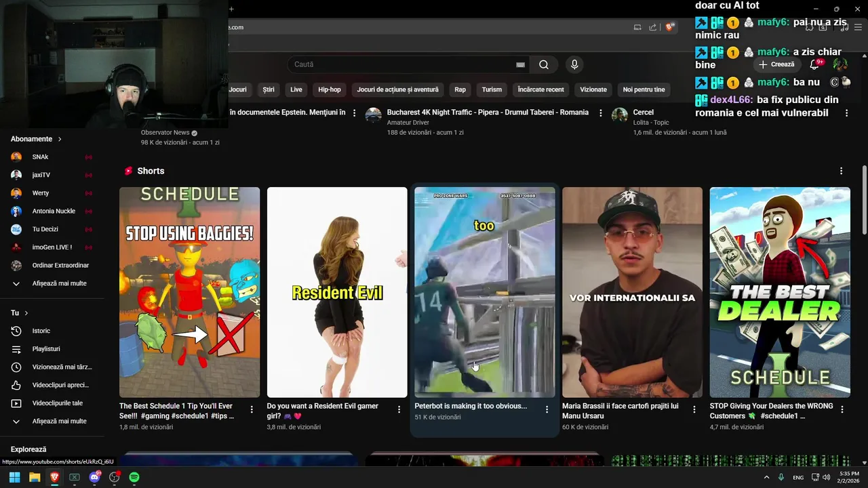Open the Brave hamburger menu
This screenshot has height=488, width=868.
coord(858,27)
